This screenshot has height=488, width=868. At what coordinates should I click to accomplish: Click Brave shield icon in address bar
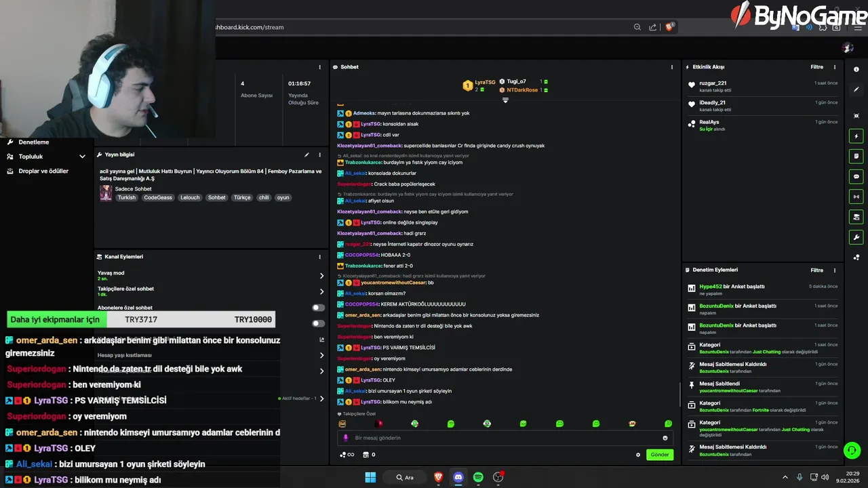[x=669, y=27]
